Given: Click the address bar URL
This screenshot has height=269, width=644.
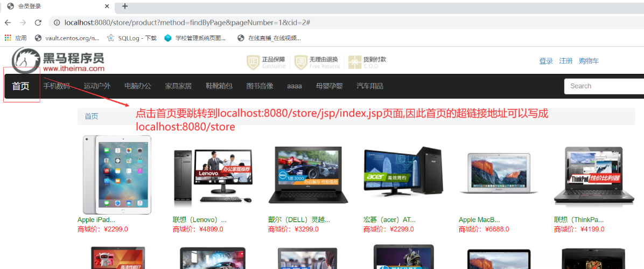Looking at the screenshot, I should 187,22.
